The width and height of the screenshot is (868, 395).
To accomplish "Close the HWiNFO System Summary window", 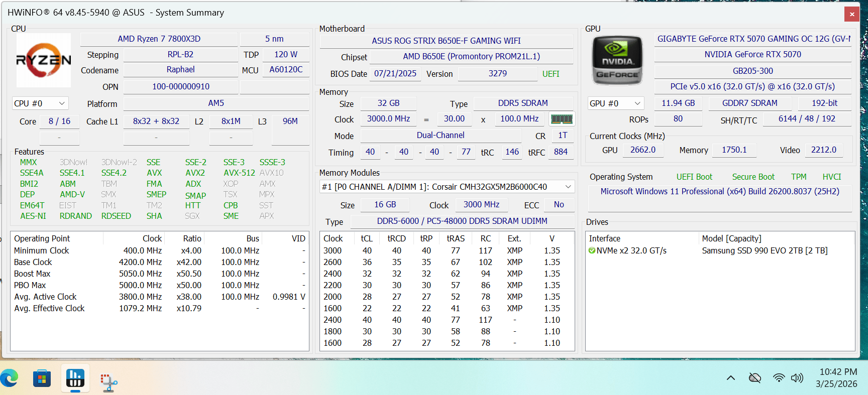I will pos(852,14).
